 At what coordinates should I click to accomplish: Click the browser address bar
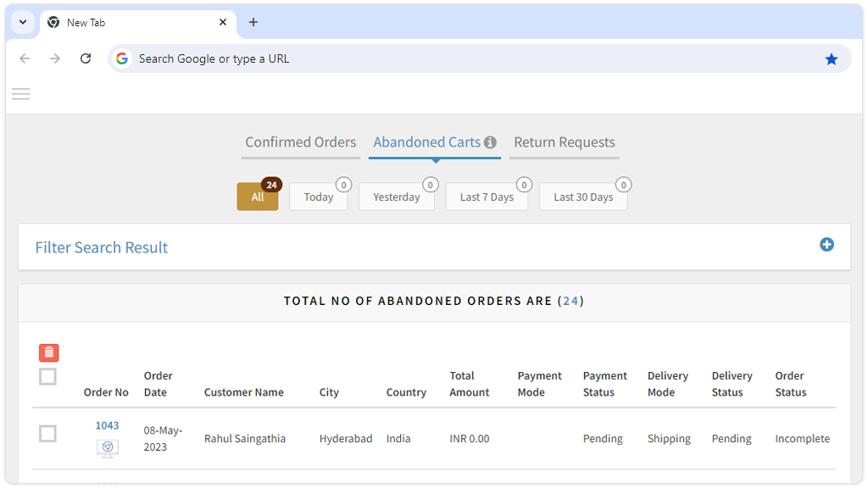pos(466,58)
